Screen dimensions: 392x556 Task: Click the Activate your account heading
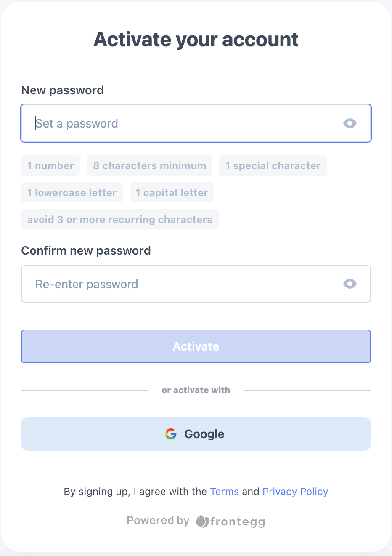pyautogui.click(x=196, y=40)
